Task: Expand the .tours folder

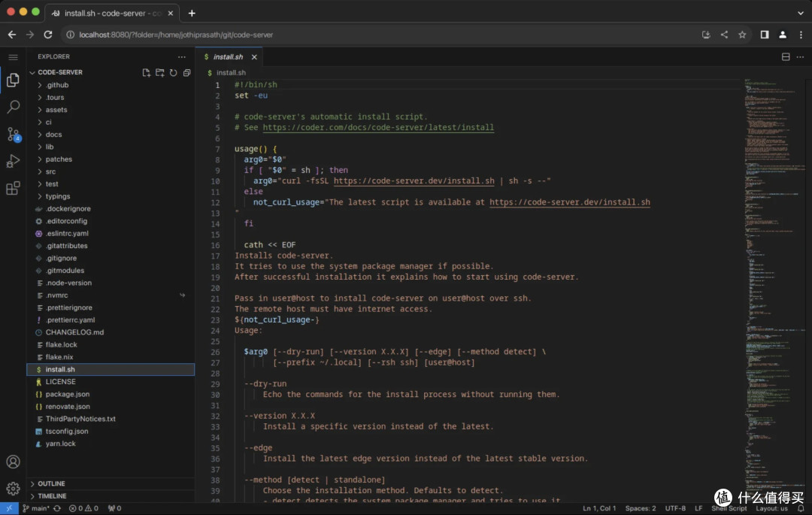Action: pyautogui.click(x=111, y=97)
